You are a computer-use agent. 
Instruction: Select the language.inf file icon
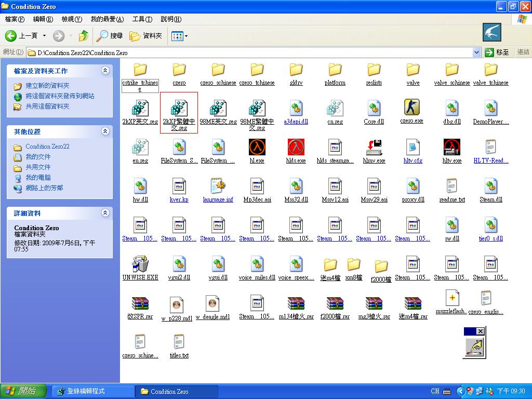(x=218, y=186)
